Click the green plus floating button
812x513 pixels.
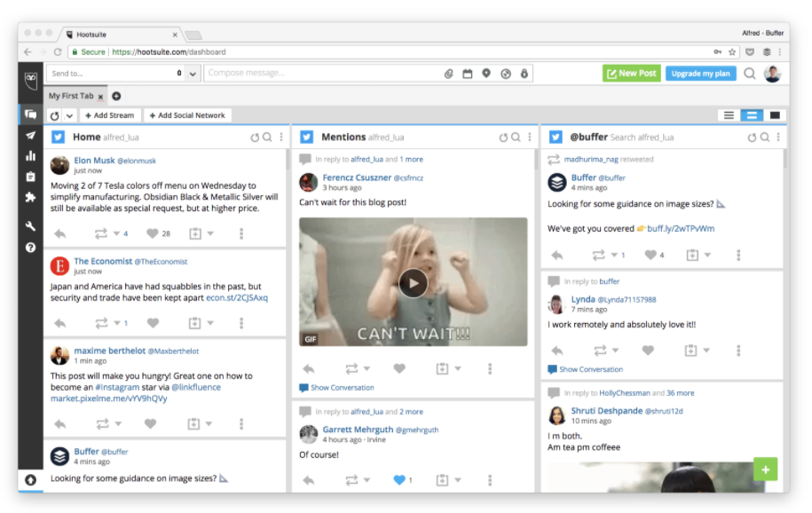point(765,470)
